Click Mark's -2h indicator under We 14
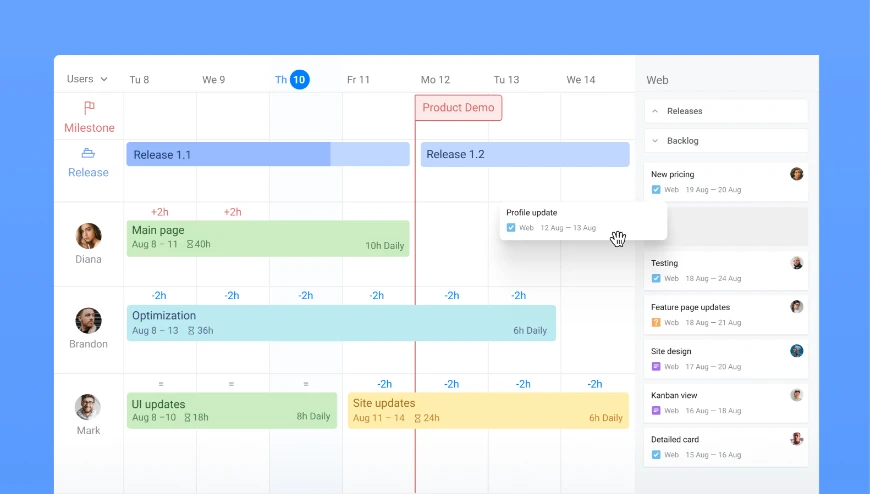Screen dimensions: 870x494 (595, 384)
